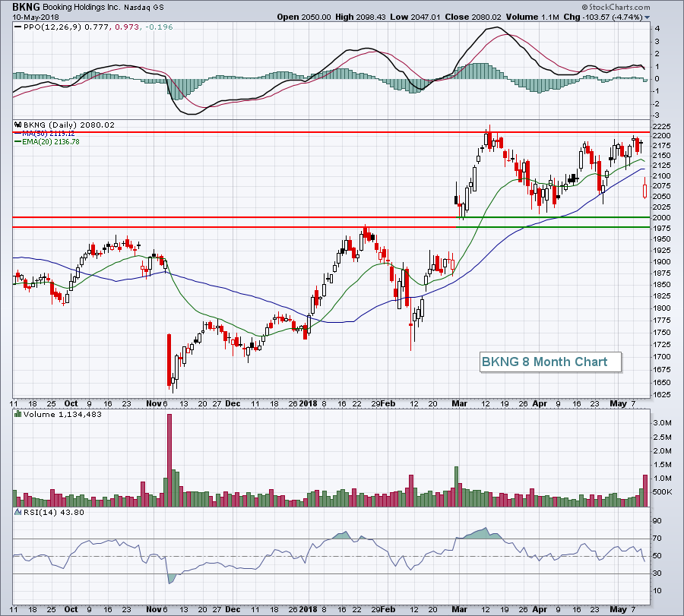Click the Volume 1,134,483 legend label
Viewport: 684px width, 616px height.
pyautogui.click(x=62, y=414)
